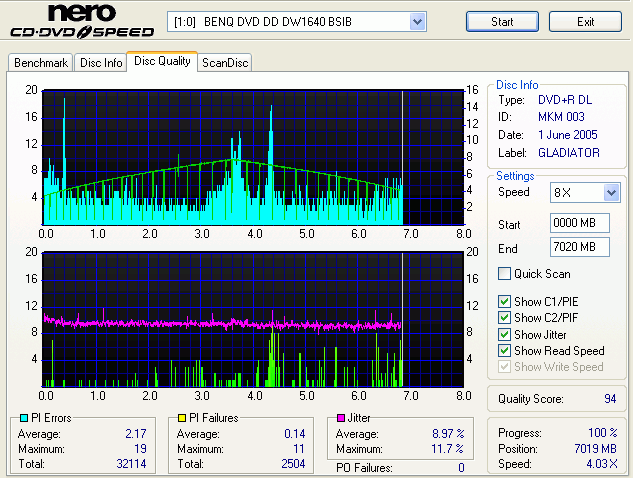633x478 pixels.
Task: Open the BENQ DVD drive selection dropdown
Action: [x=417, y=22]
